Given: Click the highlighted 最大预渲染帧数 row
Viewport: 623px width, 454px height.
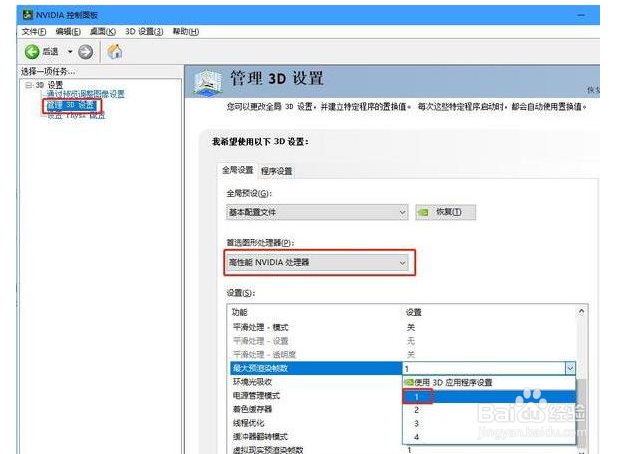Looking at the screenshot, I should coord(316,368).
